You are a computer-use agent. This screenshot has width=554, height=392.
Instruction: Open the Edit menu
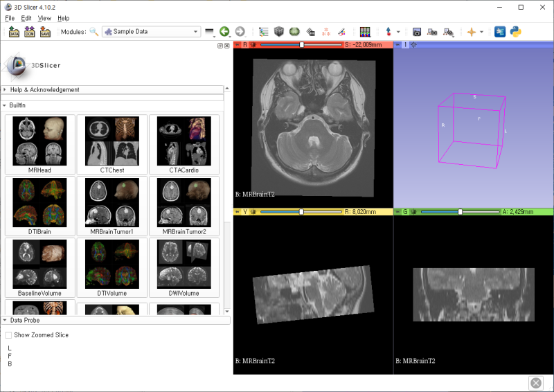tap(26, 18)
